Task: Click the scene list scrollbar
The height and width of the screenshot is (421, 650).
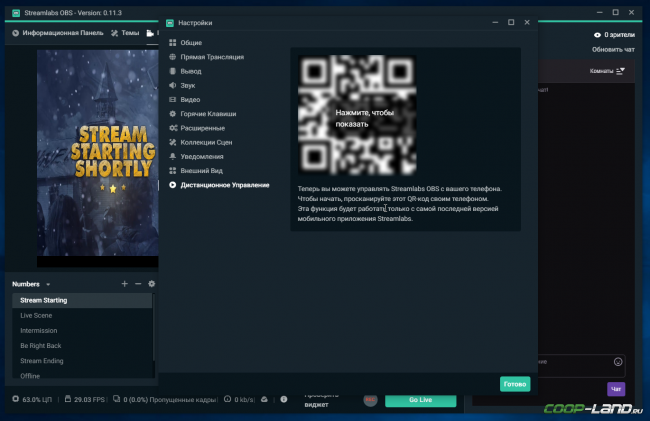Action: coord(154,327)
